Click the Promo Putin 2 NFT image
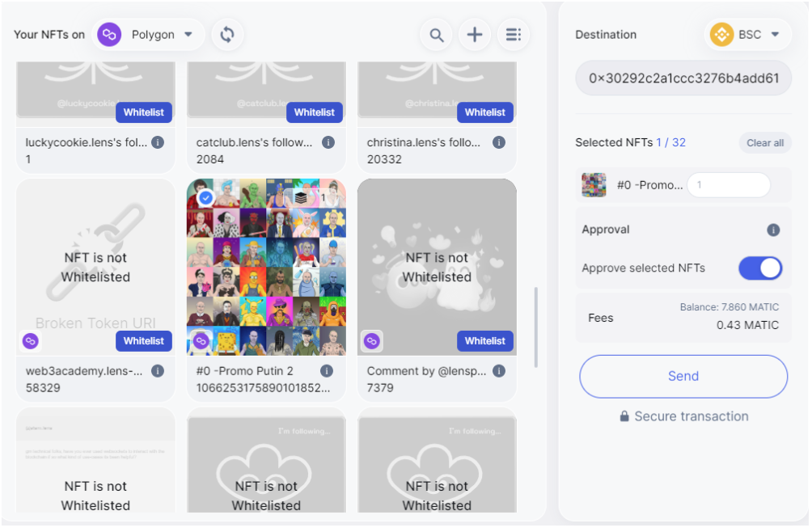Viewport: 812px width, 532px height. [x=266, y=268]
